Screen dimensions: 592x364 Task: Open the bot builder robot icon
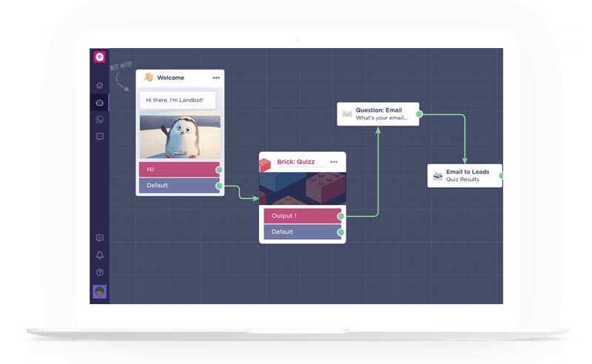tap(100, 103)
